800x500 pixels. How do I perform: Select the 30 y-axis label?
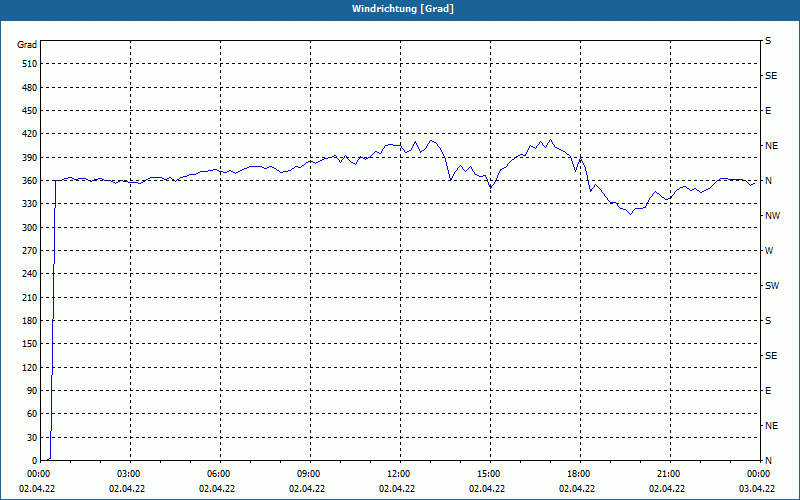click(x=32, y=437)
